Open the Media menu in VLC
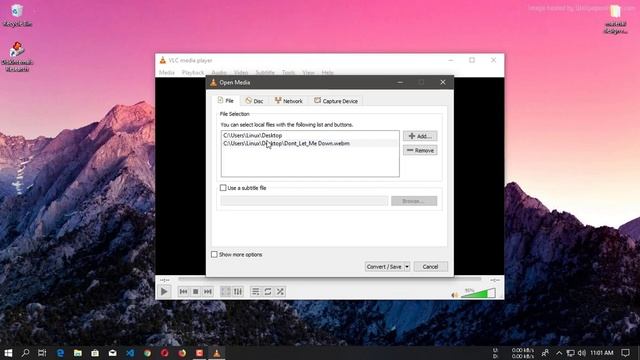The height and width of the screenshot is (360, 640). pos(167,72)
